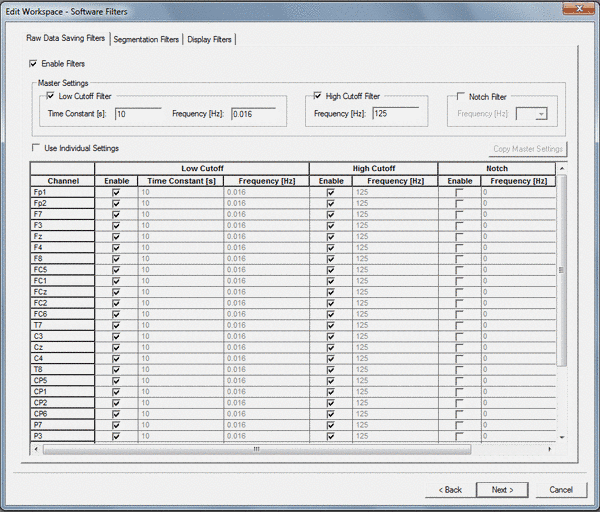The width and height of the screenshot is (600, 512).
Task: Click the master Time Constant input field
Action: point(138,114)
